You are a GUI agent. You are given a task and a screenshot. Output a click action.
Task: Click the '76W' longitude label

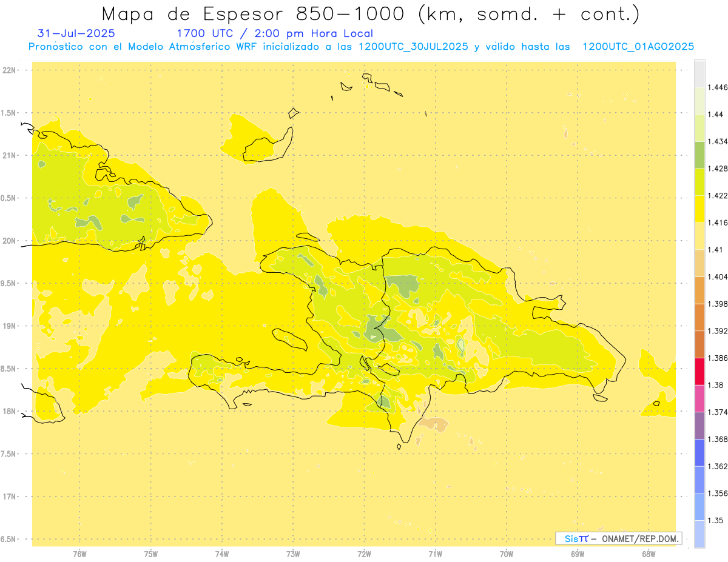point(79,554)
